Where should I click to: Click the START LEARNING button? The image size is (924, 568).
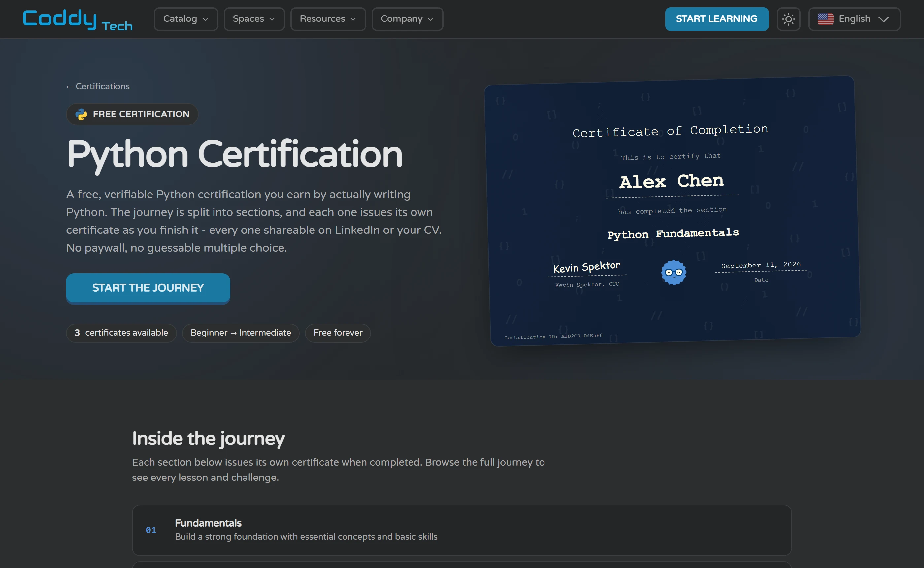[x=716, y=19]
